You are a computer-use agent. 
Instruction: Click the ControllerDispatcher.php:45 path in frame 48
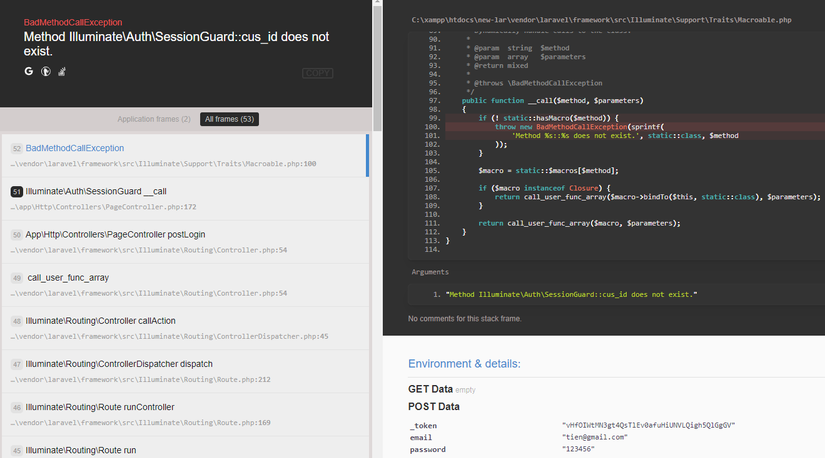coord(169,336)
